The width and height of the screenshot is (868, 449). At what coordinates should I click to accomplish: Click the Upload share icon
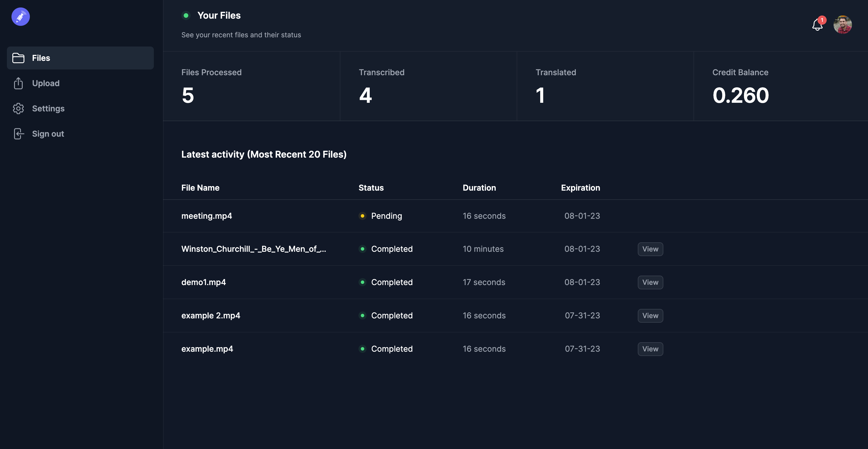pyautogui.click(x=18, y=83)
